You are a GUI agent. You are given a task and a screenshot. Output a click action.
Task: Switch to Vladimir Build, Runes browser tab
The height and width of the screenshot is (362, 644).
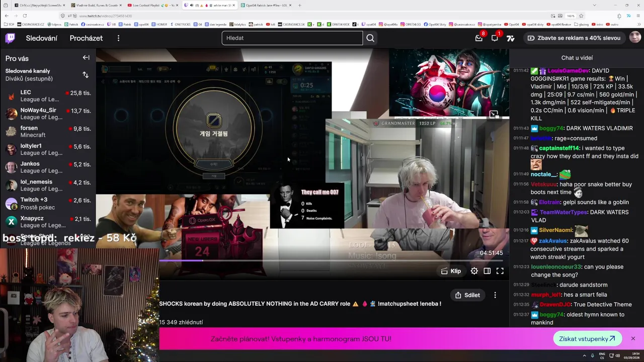(95, 5)
